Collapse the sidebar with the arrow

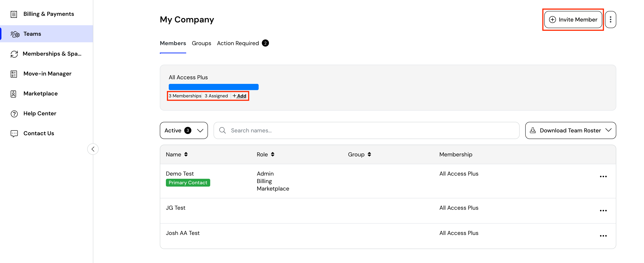tap(93, 149)
